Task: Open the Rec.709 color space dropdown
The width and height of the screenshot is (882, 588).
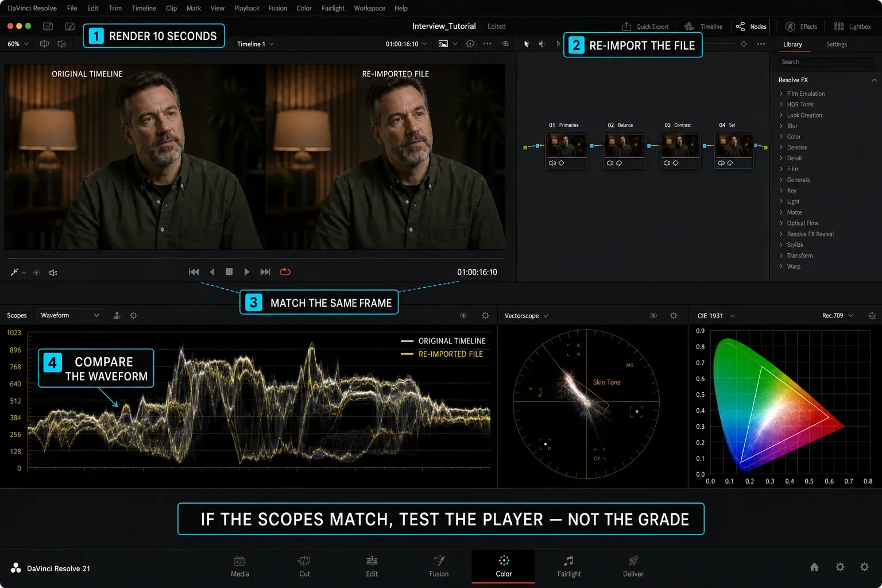Action: 838,316
